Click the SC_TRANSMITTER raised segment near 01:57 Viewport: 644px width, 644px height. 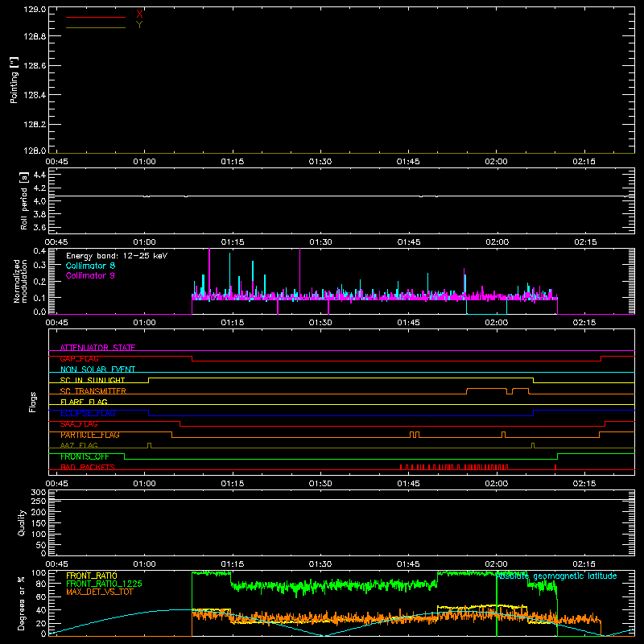[x=486, y=389]
